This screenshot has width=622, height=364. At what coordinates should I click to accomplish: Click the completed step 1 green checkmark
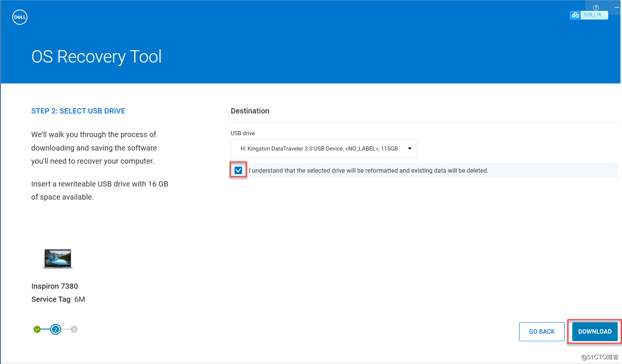tap(37, 330)
